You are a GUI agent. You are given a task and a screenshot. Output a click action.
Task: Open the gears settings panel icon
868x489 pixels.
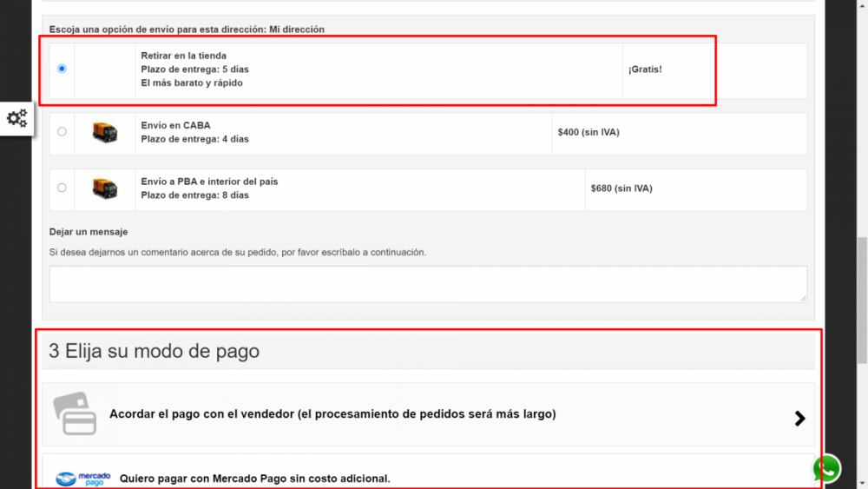click(x=16, y=118)
